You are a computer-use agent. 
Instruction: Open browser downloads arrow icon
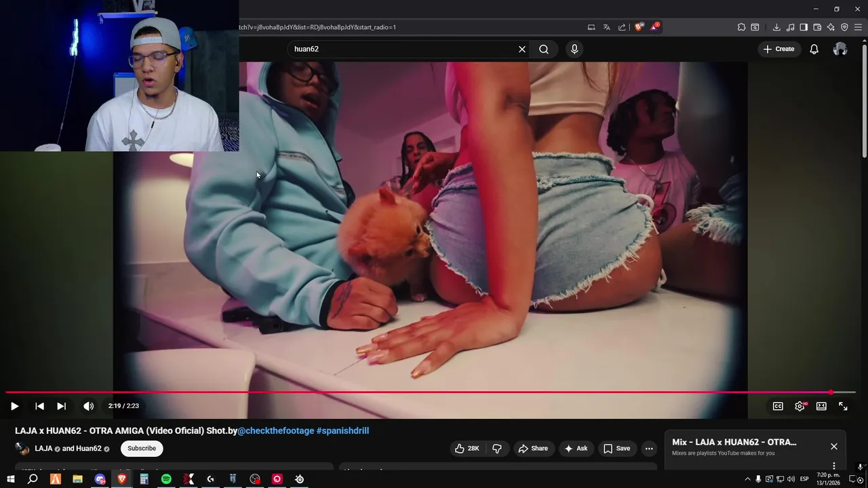(776, 27)
